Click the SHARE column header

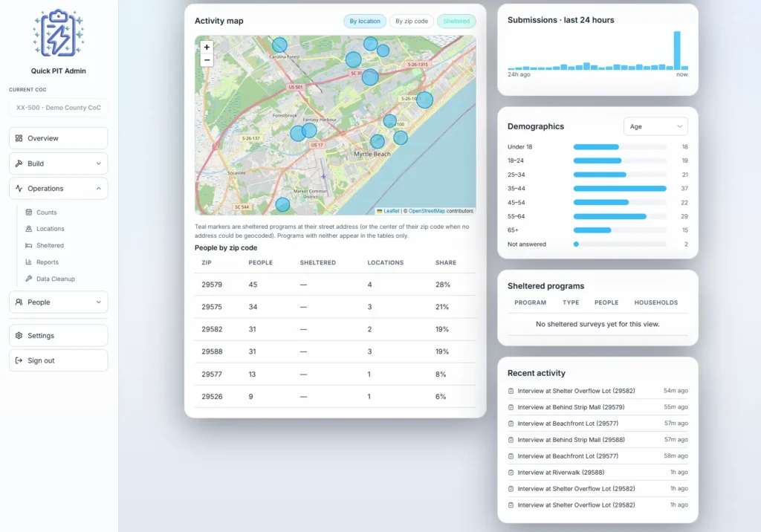point(446,262)
